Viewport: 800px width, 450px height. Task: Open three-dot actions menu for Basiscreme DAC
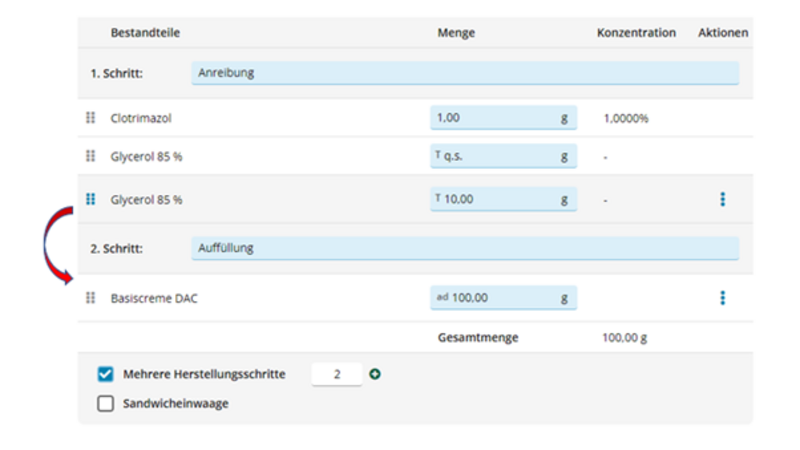(x=722, y=297)
